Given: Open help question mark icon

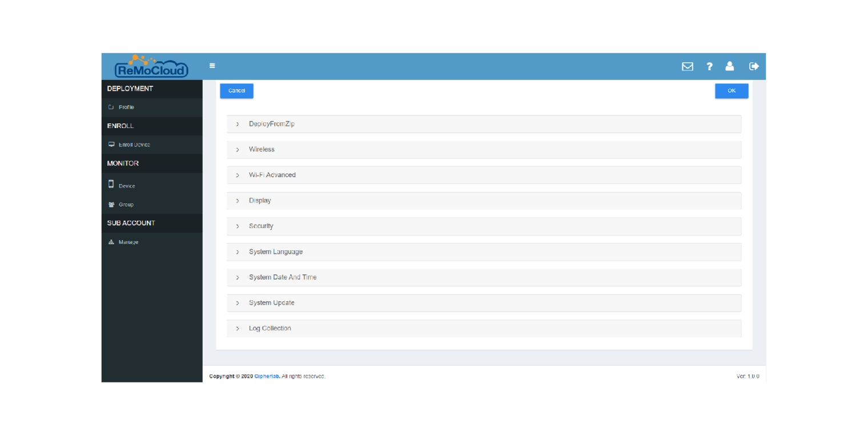Looking at the screenshot, I should pos(709,66).
